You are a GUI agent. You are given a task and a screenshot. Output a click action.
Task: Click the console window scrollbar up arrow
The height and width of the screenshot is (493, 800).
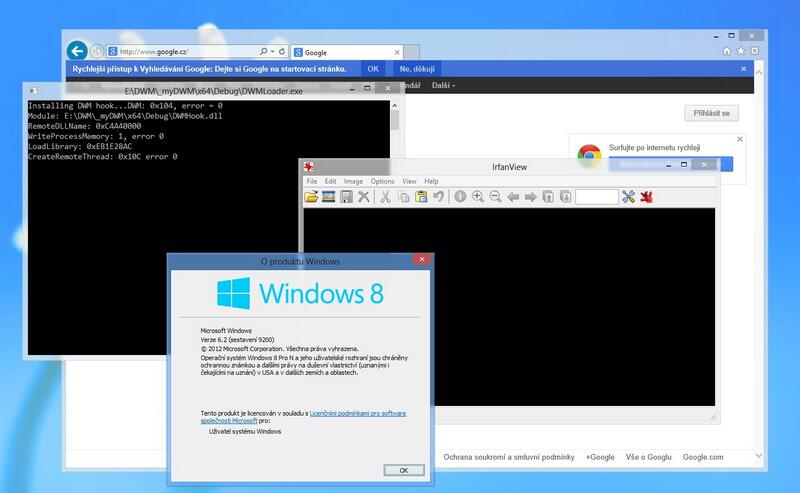click(394, 105)
